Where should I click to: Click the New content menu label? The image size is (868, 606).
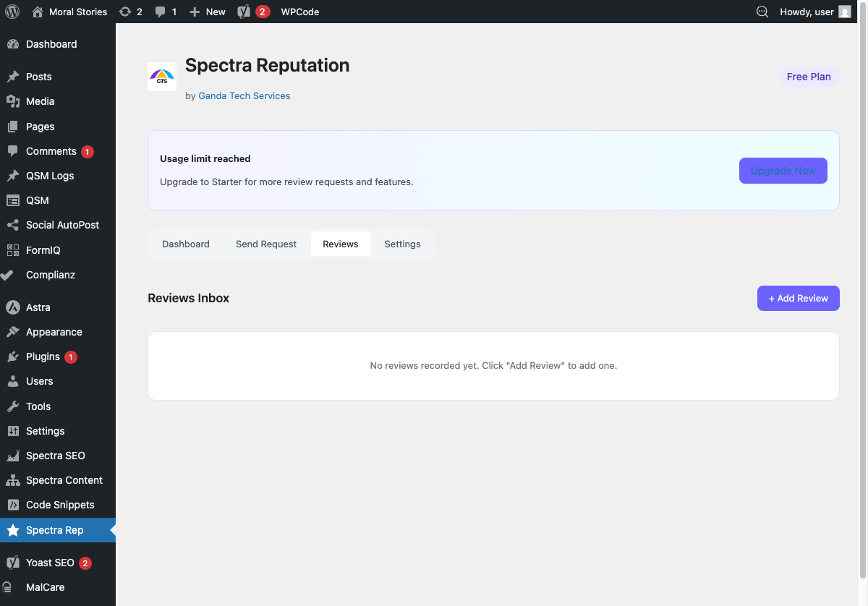[x=216, y=12]
